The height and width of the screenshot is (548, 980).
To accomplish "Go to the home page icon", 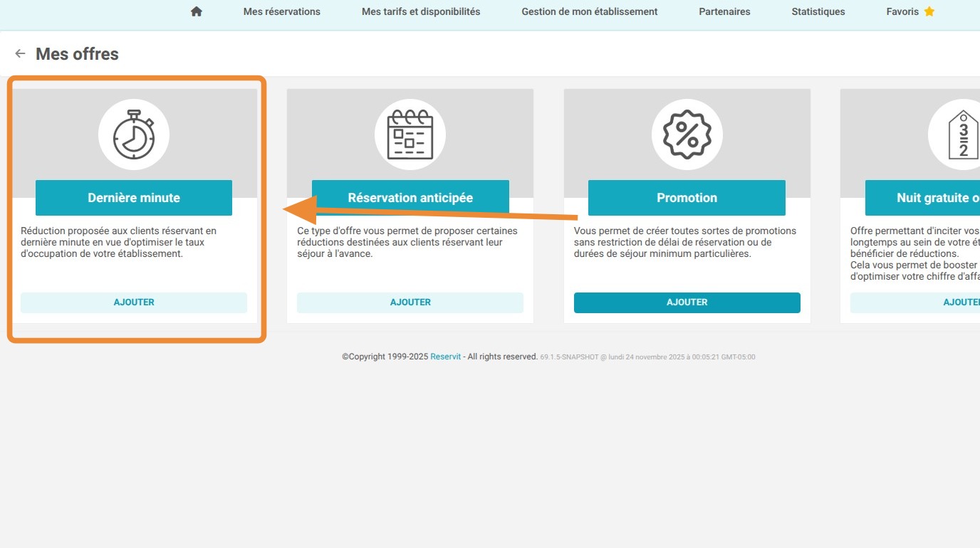I will (x=197, y=11).
